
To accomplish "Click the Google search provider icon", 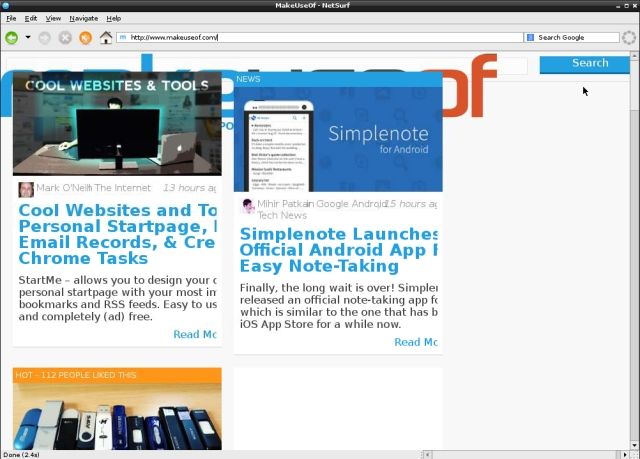I will pyautogui.click(x=530, y=37).
